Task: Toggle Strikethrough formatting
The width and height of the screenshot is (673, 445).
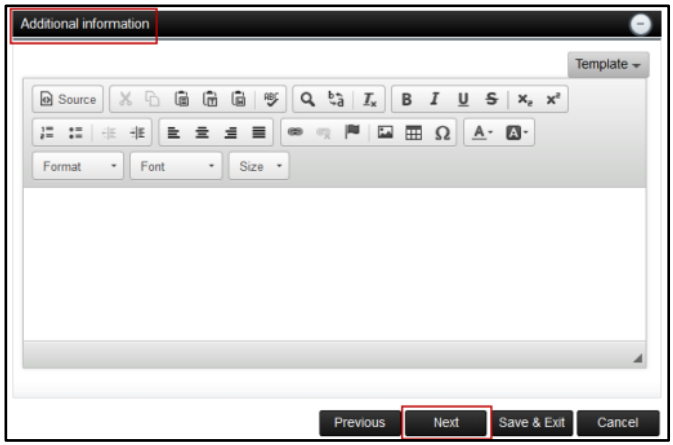Action: (491, 99)
